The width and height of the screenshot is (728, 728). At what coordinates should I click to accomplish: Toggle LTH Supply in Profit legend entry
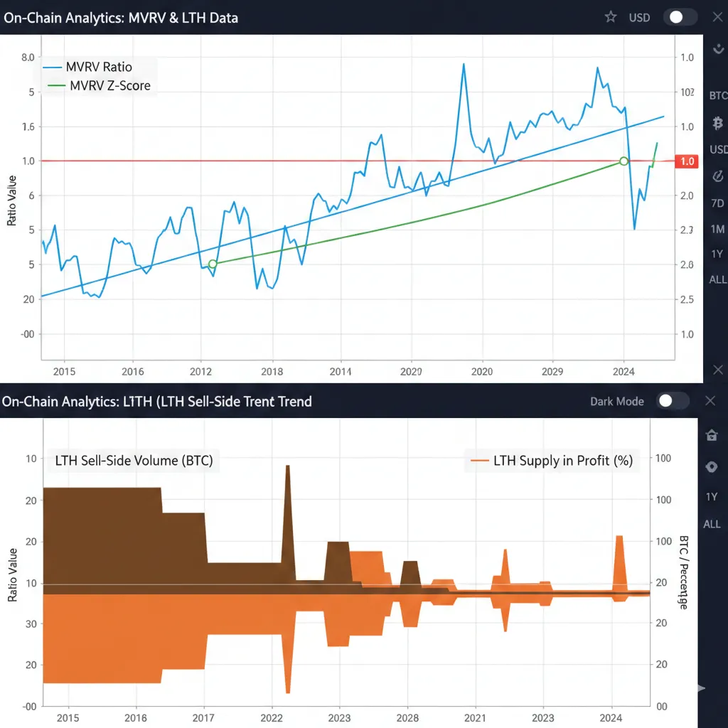562,461
